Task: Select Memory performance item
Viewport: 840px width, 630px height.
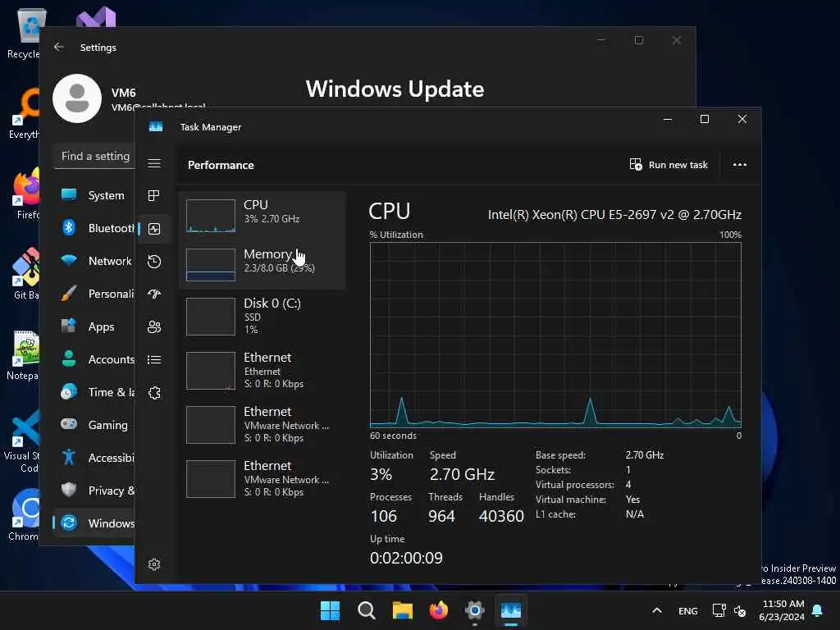Action: [262, 265]
